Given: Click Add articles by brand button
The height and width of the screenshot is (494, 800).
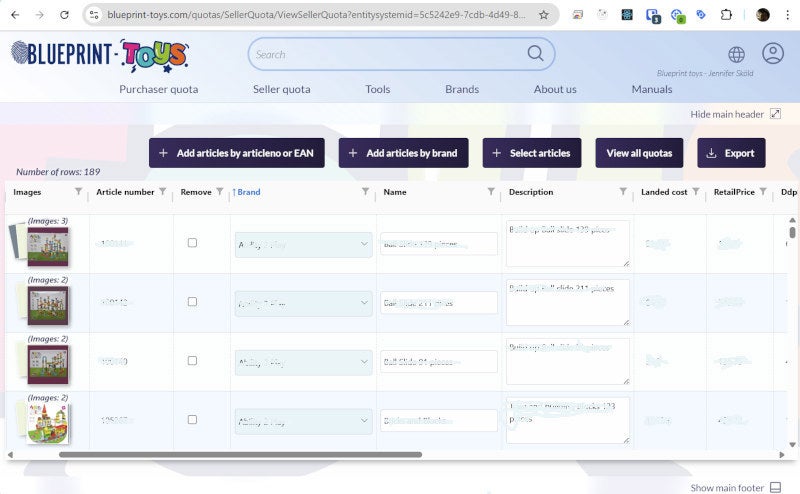Looking at the screenshot, I should click(404, 153).
